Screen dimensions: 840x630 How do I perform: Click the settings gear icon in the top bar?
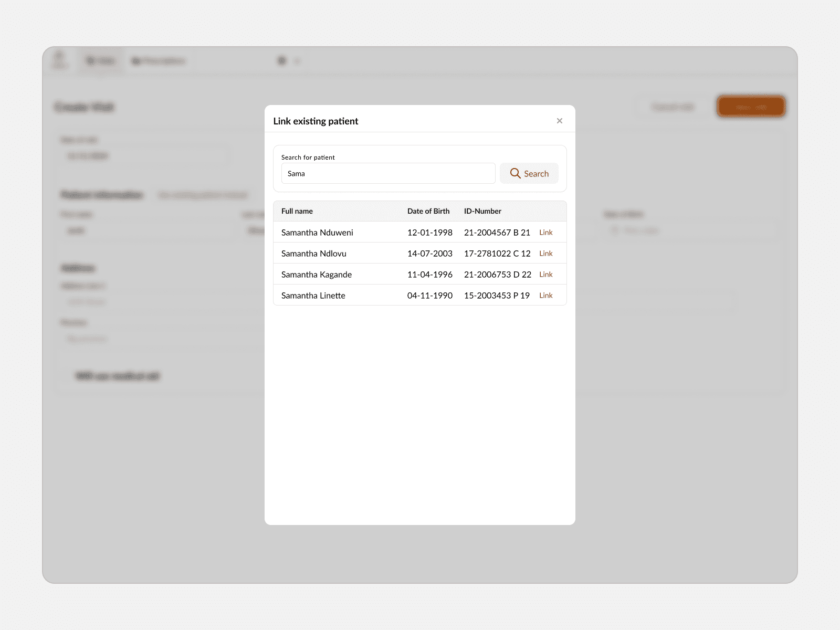click(281, 60)
